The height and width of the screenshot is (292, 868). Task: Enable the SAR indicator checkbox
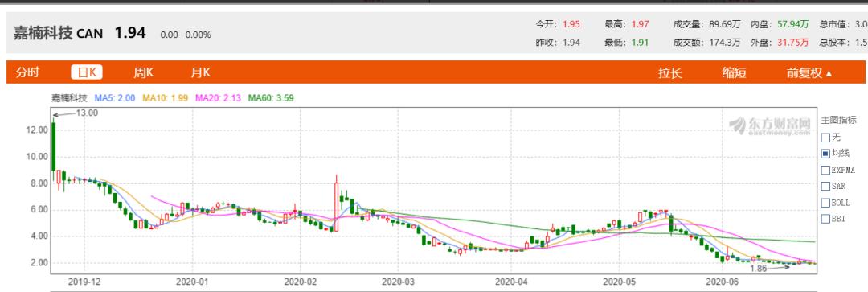point(825,186)
